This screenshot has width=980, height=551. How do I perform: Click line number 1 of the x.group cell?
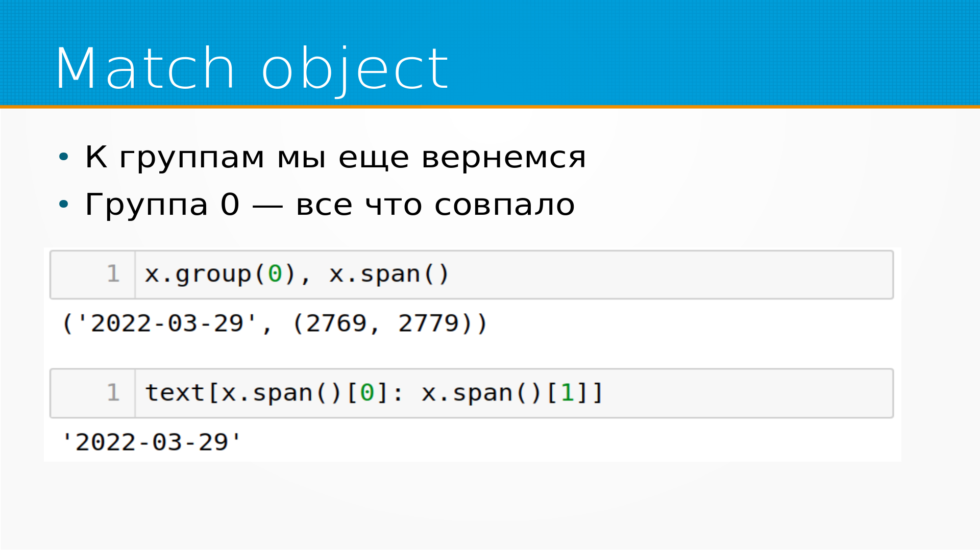tap(113, 274)
